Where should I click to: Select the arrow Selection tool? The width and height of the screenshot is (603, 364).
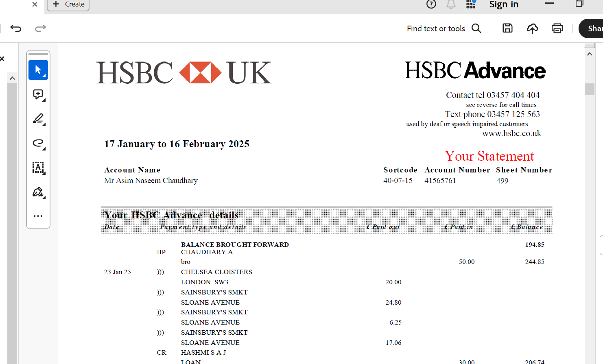[x=38, y=70]
